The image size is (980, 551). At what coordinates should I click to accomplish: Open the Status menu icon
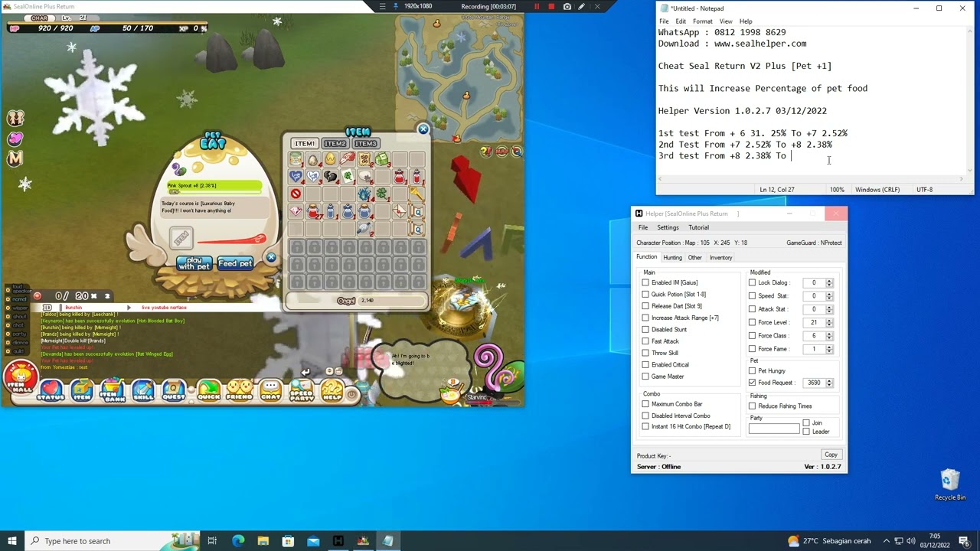coord(51,390)
